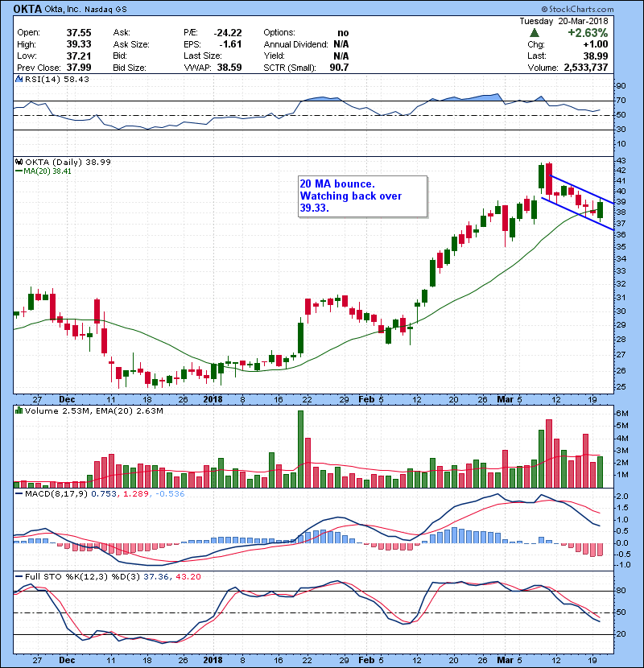Click the '2018' label on price date axis
Image resolution: width=644 pixels, height=668 pixels.
tap(213, 398)
